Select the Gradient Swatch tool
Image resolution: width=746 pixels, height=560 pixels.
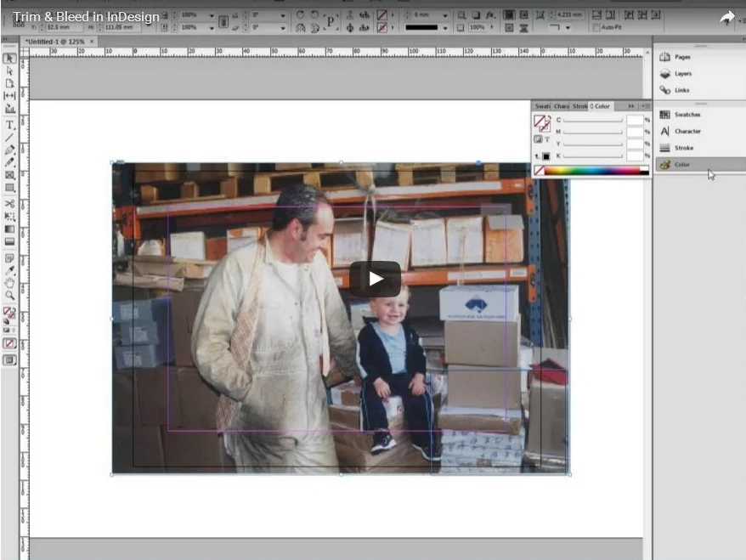coord(9,229)
